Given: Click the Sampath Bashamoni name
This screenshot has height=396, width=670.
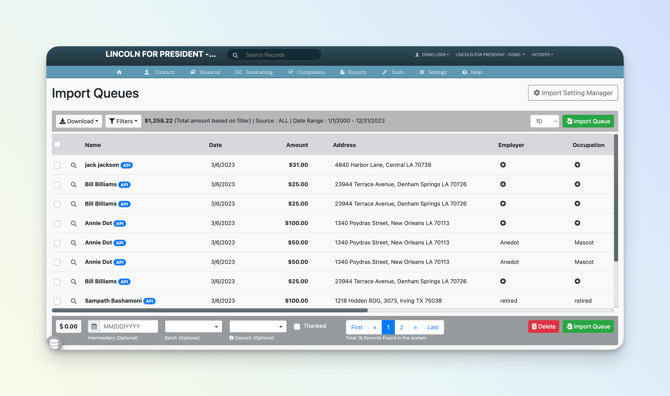Looking at the screenshot, I should (113, 301).
